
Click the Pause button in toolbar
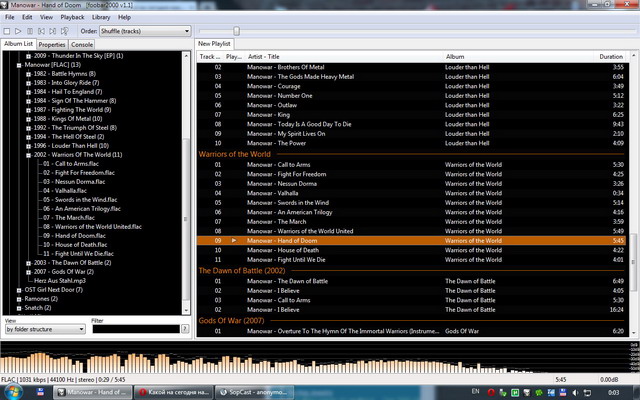(x=30, y=31)
